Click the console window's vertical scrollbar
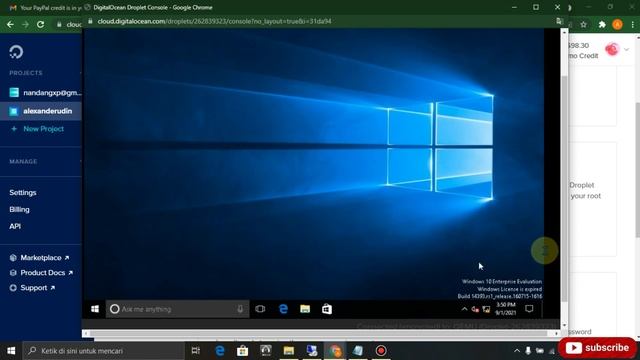Viewport: 640px width, 360px height. [564, 188]
